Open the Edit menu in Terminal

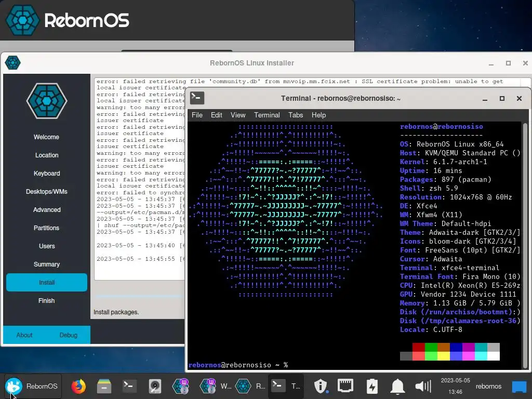217,115
